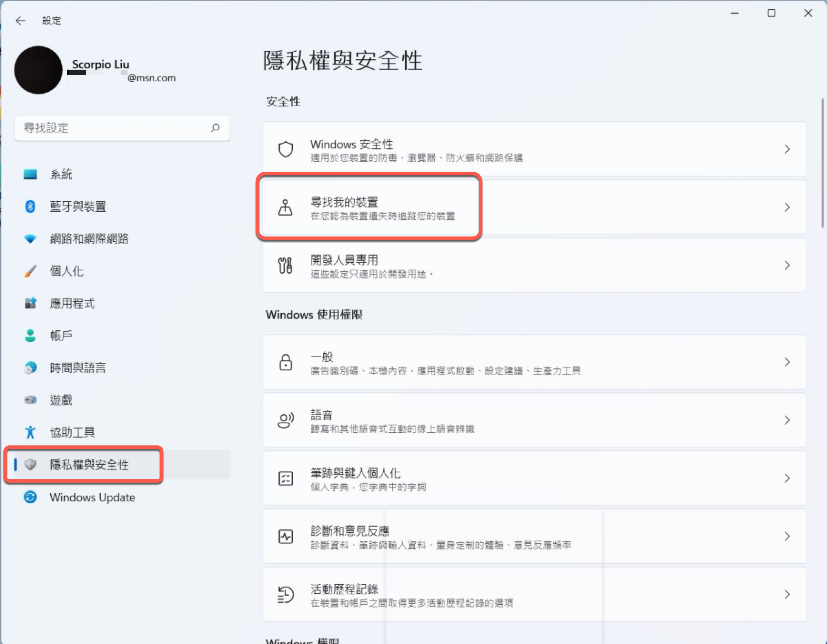Click the 尋找設定 search field

pos(114,128)
